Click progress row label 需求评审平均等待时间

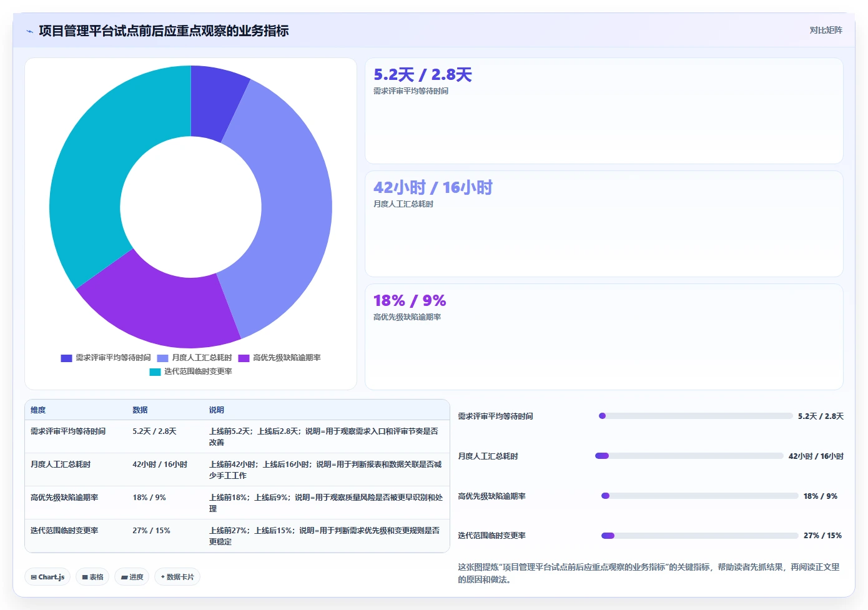coord(495,416)
